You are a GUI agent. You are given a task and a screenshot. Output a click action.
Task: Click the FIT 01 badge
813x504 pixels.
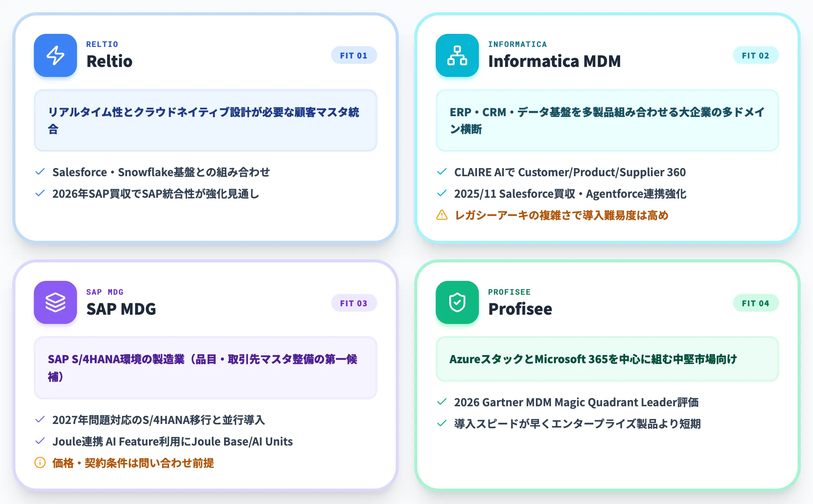coord(354,55)
